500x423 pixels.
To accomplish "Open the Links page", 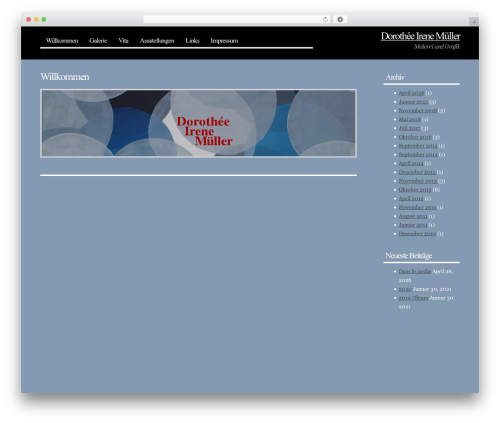I will click(192, 41).
